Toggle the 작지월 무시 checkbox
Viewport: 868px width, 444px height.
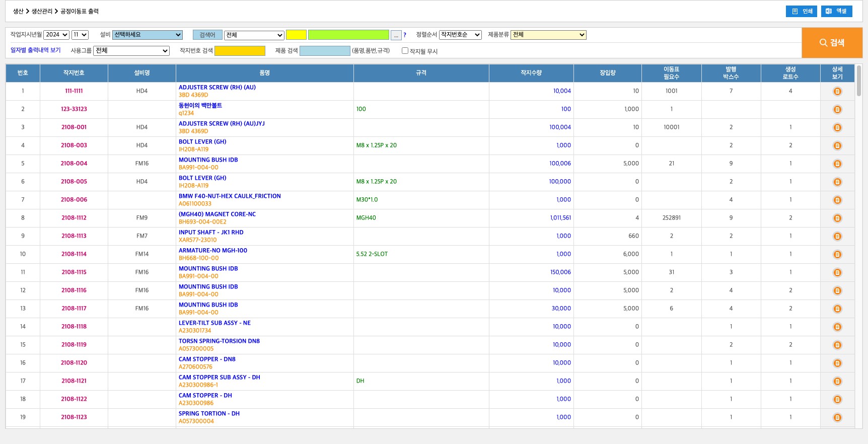pos(405,51)
